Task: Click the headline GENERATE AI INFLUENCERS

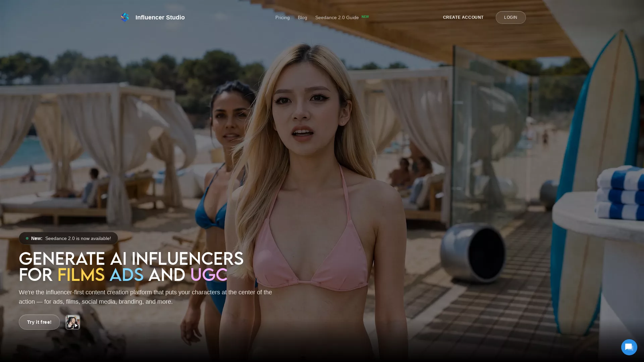Action: click(x=131, y=259)
